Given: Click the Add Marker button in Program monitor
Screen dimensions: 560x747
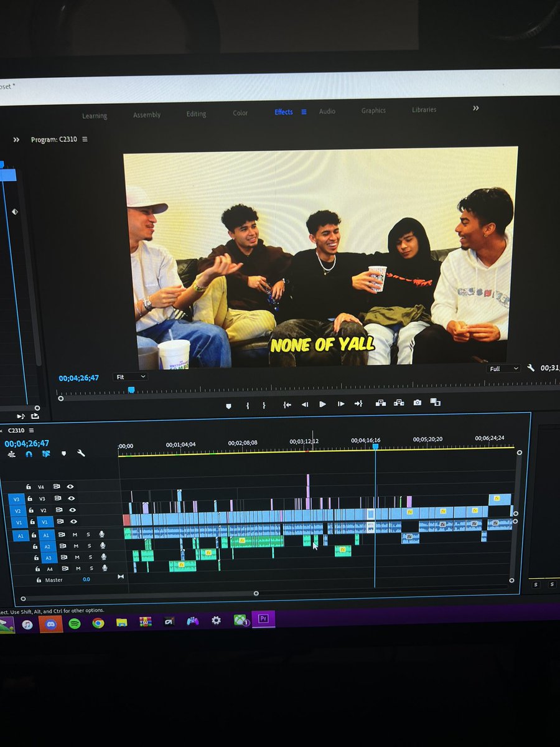Looking at the screenshot, I should (228, 405).
